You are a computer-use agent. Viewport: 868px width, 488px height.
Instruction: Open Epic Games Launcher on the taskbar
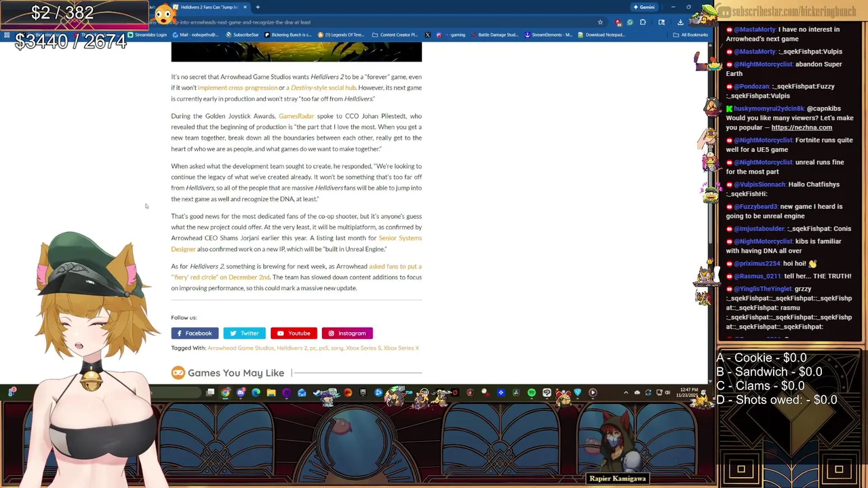(x=363, y=392)
